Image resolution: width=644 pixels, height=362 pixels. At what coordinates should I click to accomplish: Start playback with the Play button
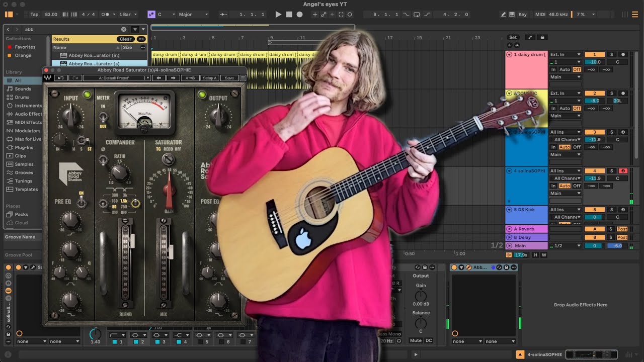point(278,15)
